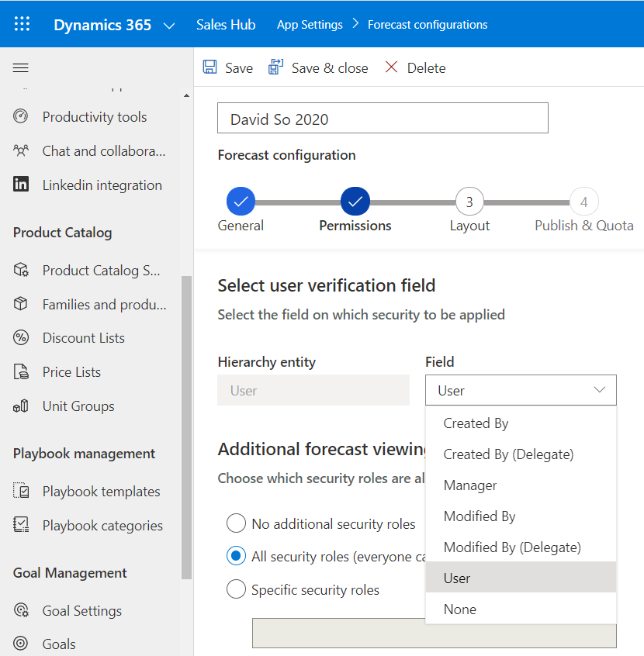Open Productivity tools from sidebar icon

pyautogui.click(x=21, y=117)
